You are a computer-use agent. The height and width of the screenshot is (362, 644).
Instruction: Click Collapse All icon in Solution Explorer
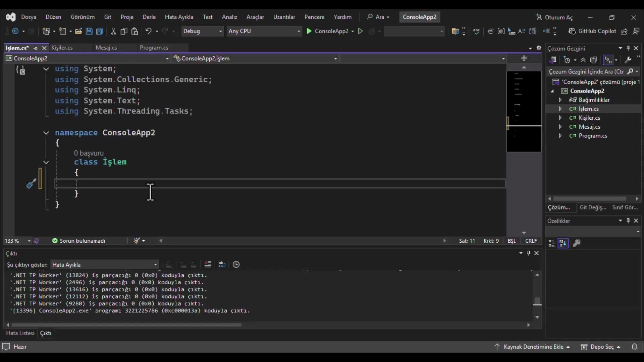[x=583, y=60]
